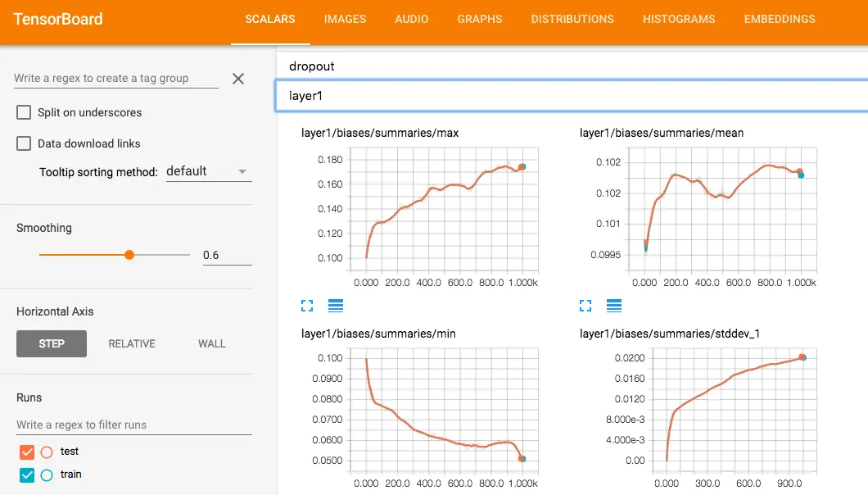
Task: Click the layer1/biases/summaries/min line chart
Action: (x=444, y=411)
